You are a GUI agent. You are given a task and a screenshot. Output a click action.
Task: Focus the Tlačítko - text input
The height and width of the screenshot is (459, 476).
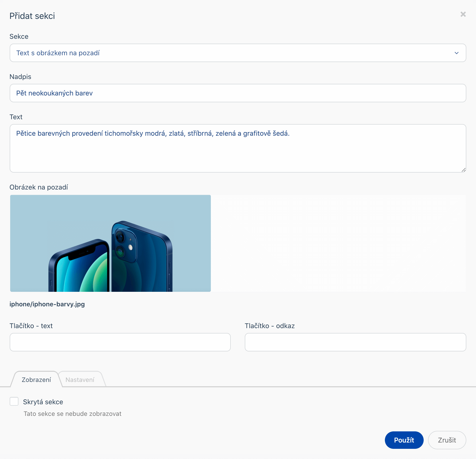[120, 342]
